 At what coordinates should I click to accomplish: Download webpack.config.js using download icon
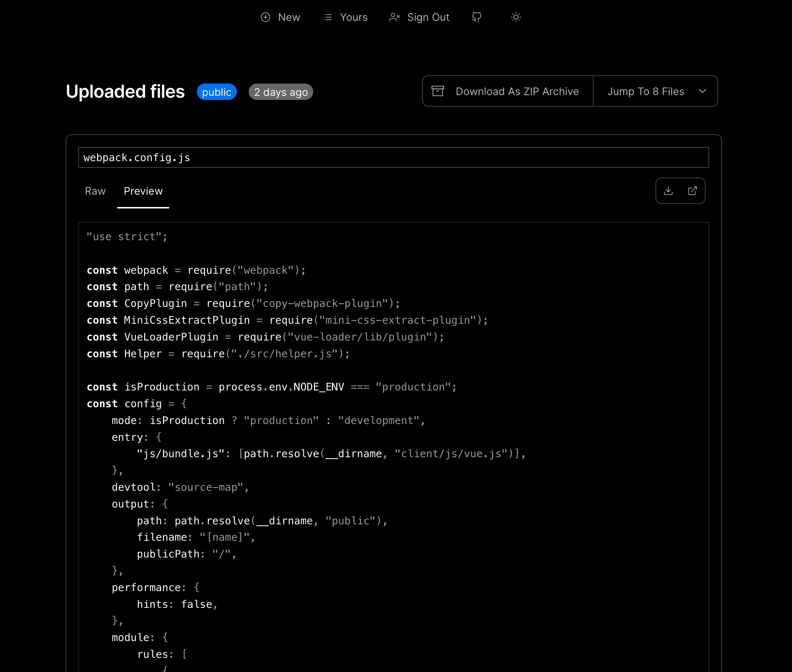click(668, 191)
